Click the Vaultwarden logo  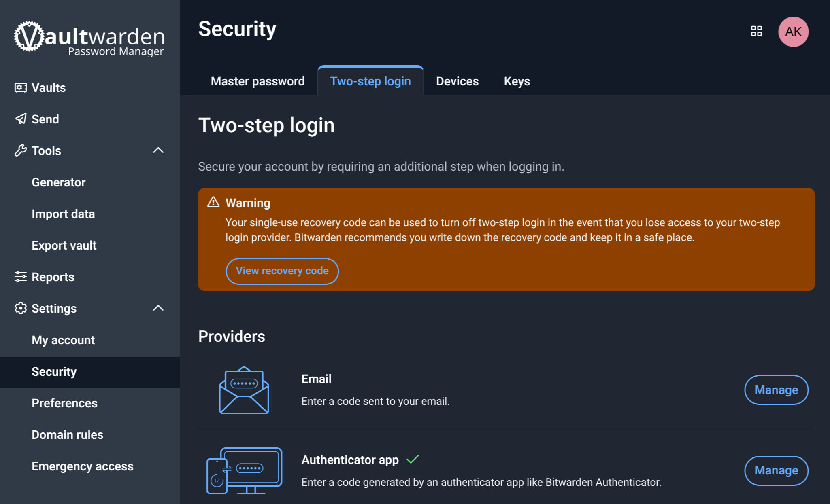point(89,38)
